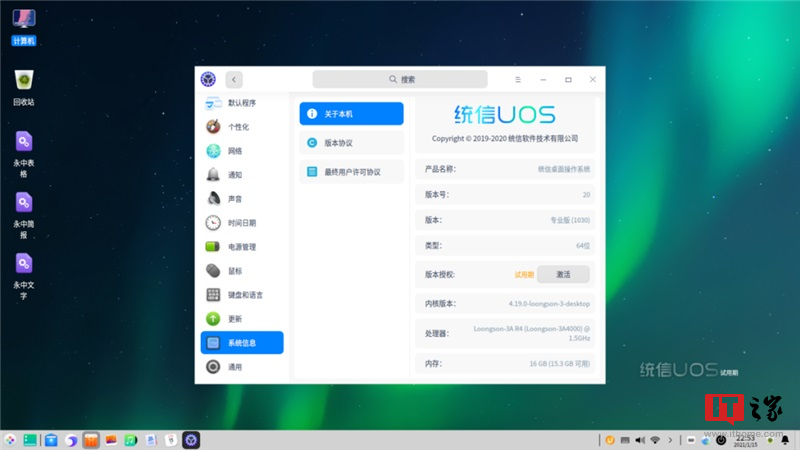Screen dimensions: 800x450
Task: Open 最终用户许可协议 page
Action: (352, 172)
